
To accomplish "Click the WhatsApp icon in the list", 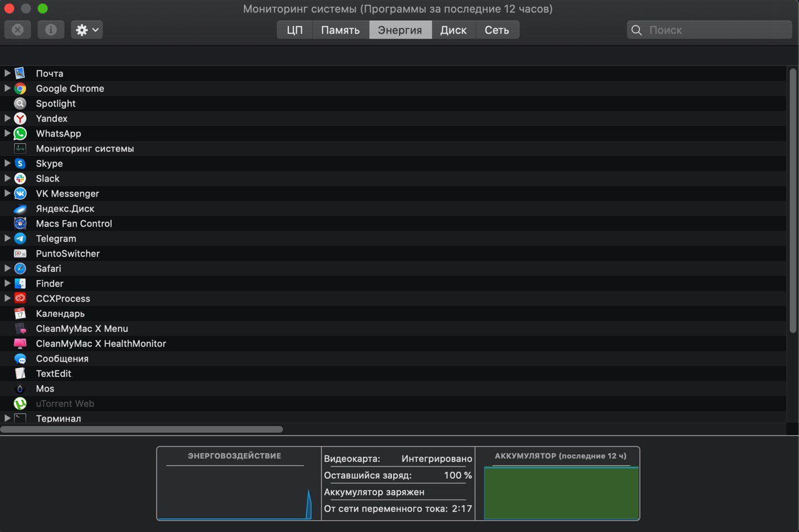I will point(20,133).
